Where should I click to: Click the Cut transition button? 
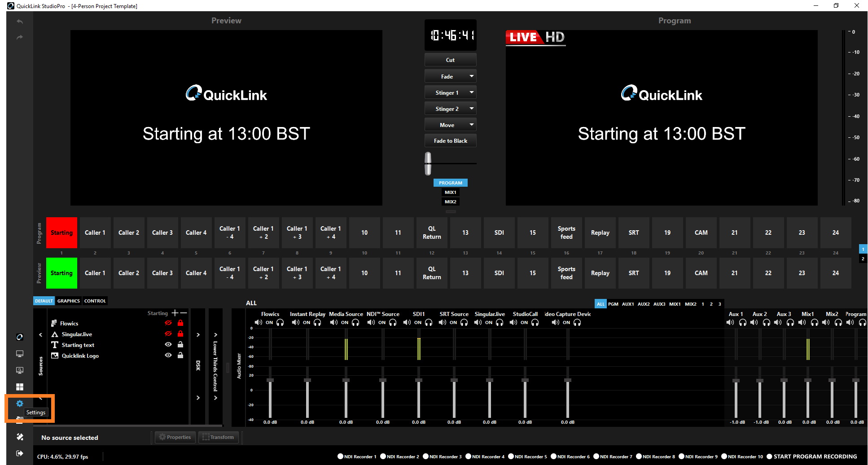point(450,60)
